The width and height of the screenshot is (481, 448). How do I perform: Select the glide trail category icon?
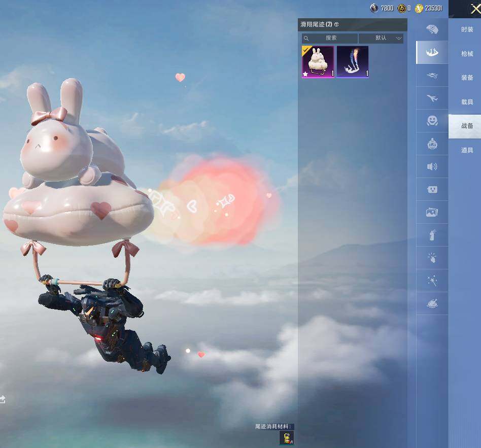[432, 52]
